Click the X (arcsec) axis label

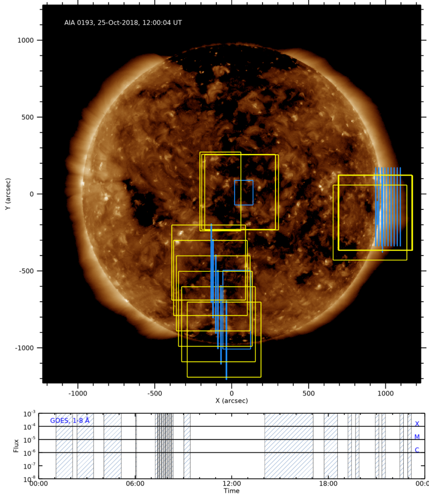pyautogui.click(x=231, y=400)
